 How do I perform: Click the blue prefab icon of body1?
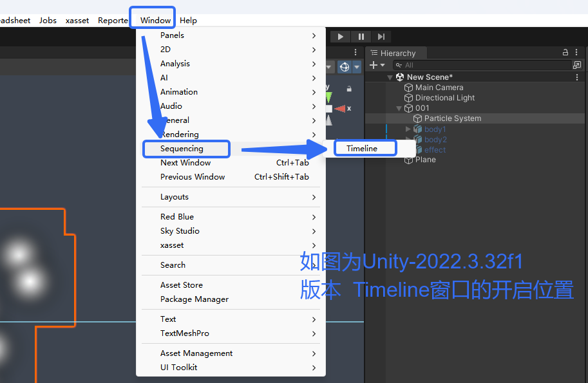click(x=417, y=129)
